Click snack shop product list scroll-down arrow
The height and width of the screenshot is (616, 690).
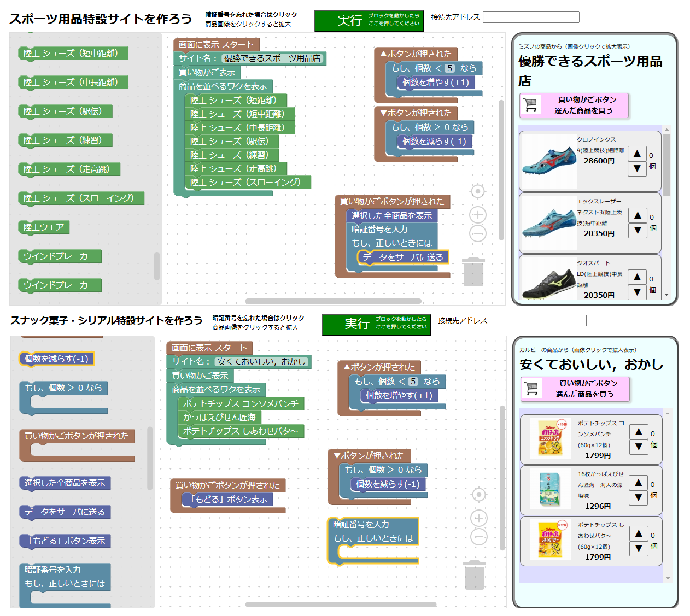tap(668, 578)
